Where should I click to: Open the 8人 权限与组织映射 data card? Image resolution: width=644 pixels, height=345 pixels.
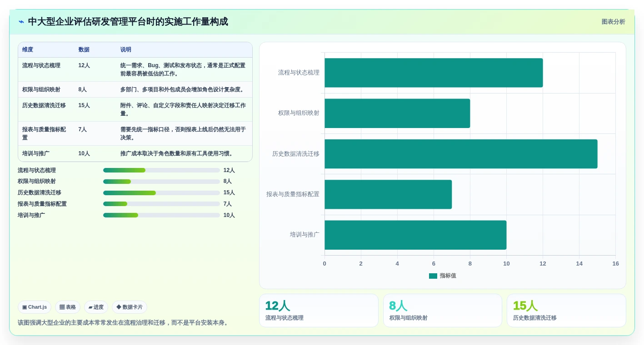(443, 310)
